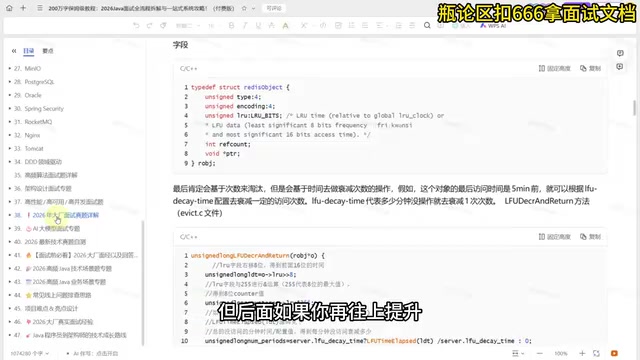Open the page layout dropdown in status bar

pos(518,353)
